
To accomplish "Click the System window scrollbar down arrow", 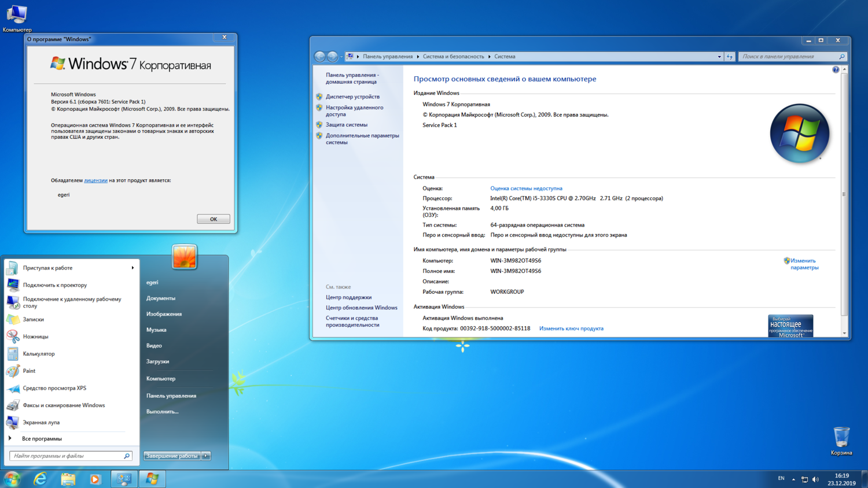I will point(844,333).
